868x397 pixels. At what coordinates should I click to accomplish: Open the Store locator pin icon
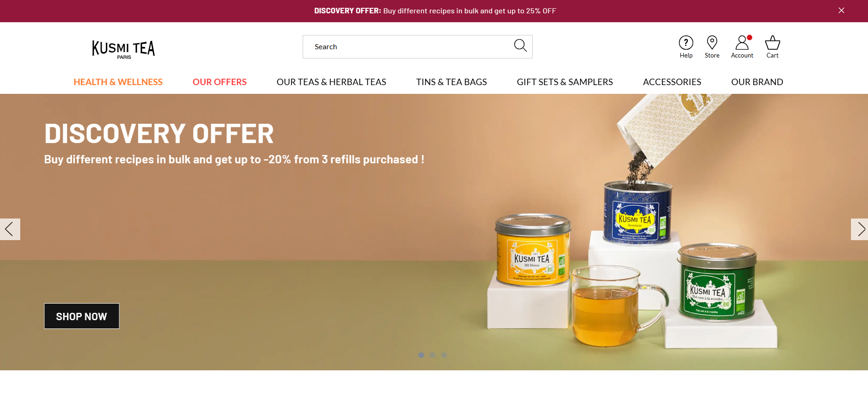click(712, 43)
